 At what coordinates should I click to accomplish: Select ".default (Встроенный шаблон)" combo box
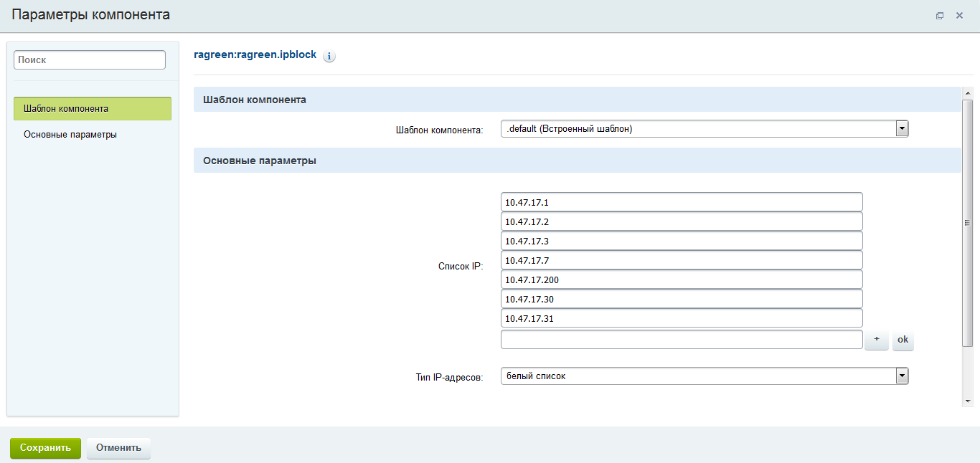tap(696, 128)
